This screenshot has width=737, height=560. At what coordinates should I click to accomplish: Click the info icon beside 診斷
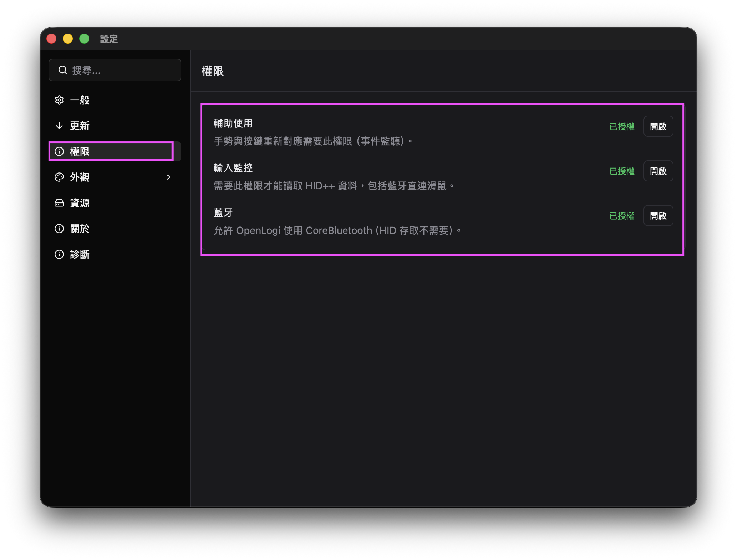(x=59, y=254)
